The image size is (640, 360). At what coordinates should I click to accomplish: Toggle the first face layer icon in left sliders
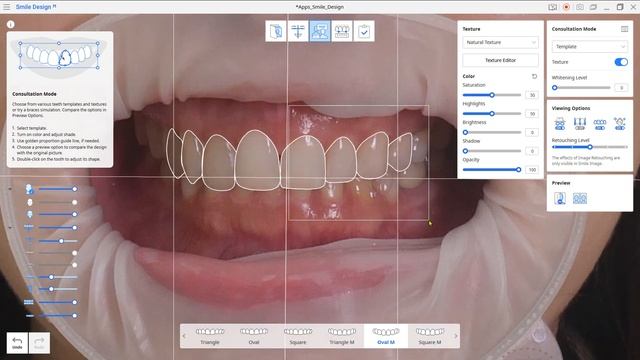coord(29,189)
